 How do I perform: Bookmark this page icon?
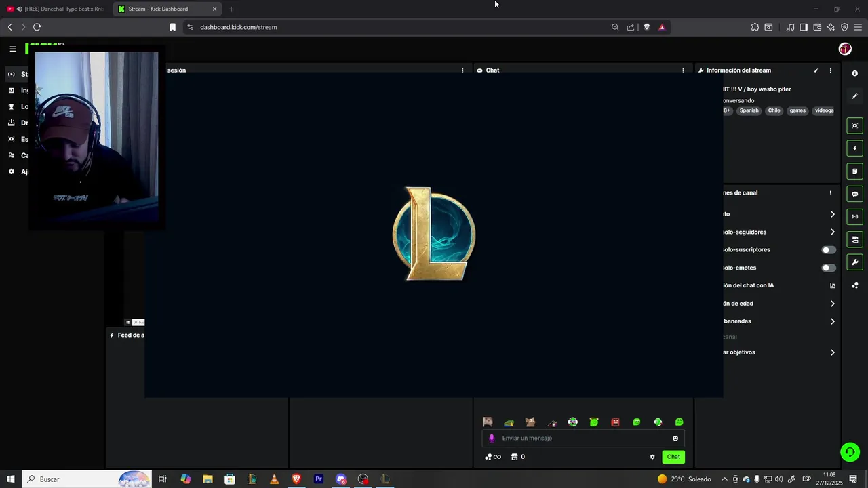(172, 27)
